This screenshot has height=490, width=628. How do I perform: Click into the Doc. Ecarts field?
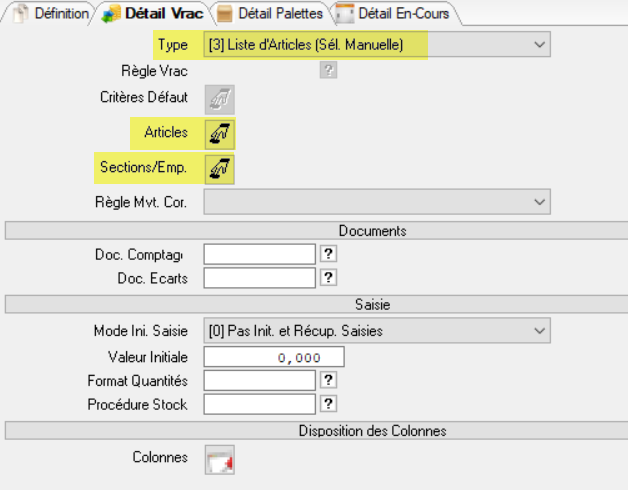pos(259,277)
